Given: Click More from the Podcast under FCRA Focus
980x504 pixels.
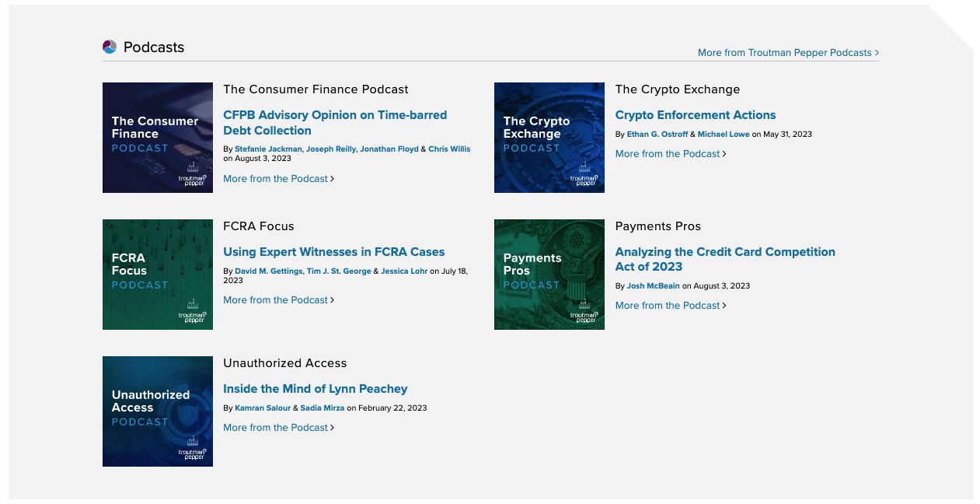Looking at the screenshot, I should point(278,300).
